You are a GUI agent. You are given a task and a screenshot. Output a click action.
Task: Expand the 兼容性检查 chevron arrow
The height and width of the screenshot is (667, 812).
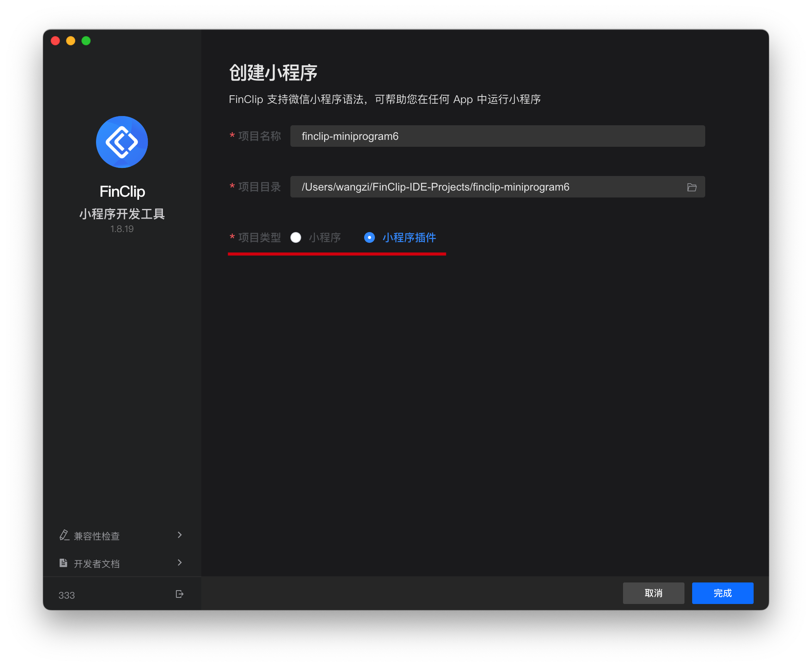(x=180, y=535)
